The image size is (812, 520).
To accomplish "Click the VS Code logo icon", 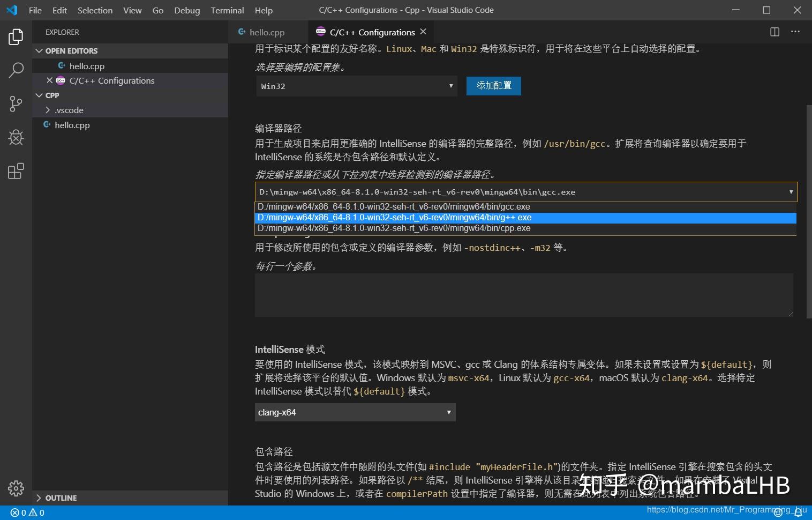I will point(12,10).
